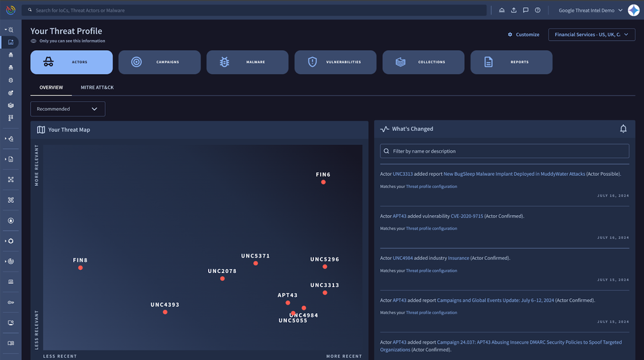Click the alert bell in What's Changed panel
Image resolution: width=644 pixels, height=360 pixels.
623,129
